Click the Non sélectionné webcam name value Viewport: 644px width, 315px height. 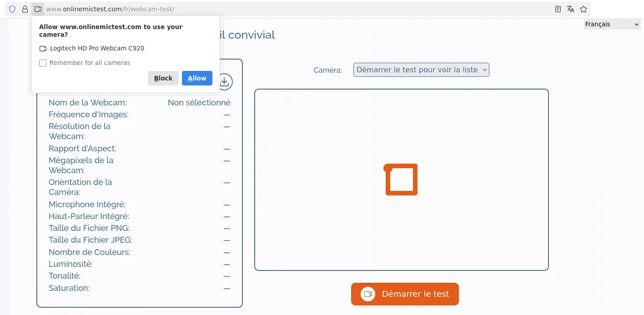pos(199,103)
